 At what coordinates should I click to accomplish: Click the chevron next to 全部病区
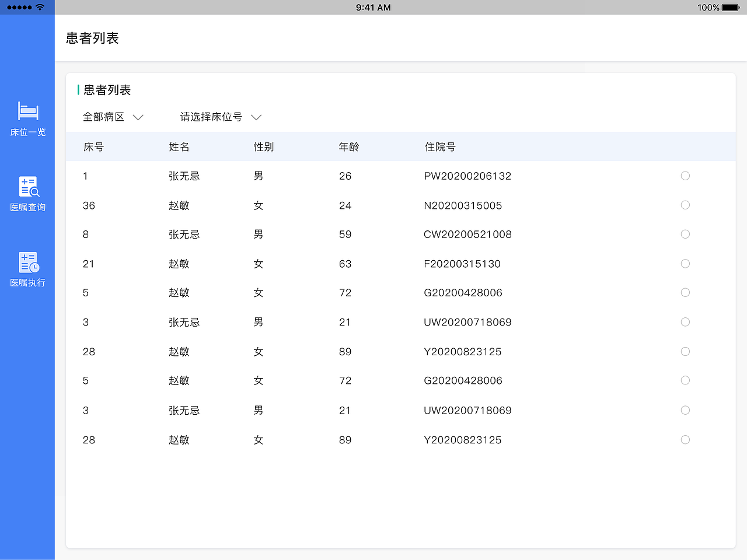(x=138, y=117)
